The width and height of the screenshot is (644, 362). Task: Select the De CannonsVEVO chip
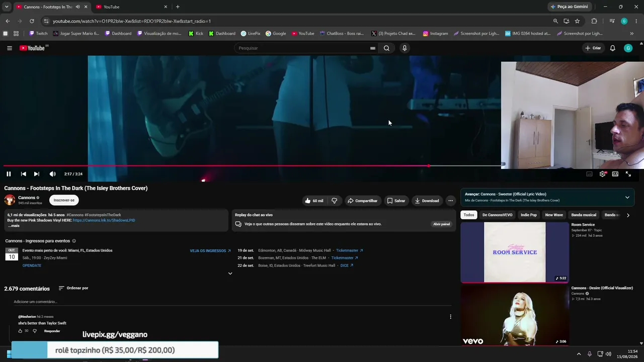coord(497,215)
